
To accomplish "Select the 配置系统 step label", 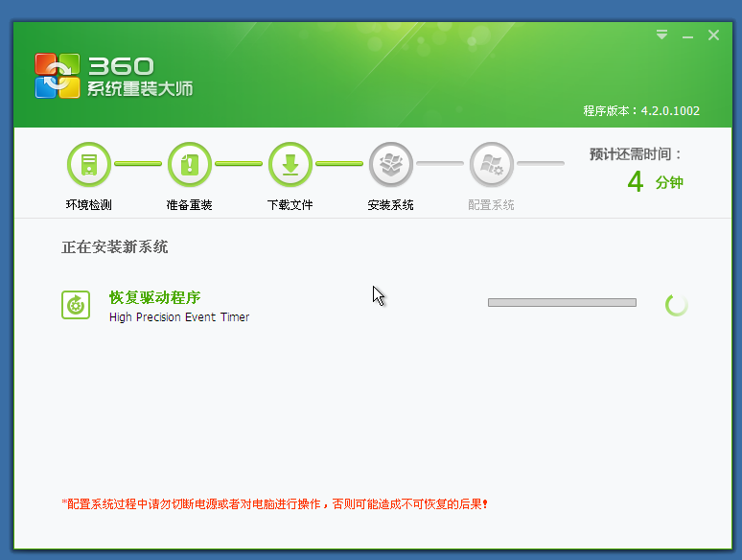I will [x=491, y=205].
